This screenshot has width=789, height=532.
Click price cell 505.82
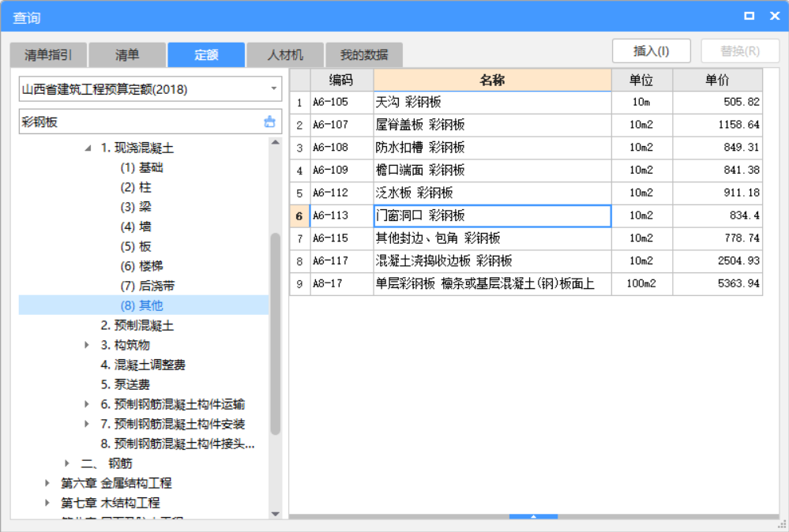point(718,102)
